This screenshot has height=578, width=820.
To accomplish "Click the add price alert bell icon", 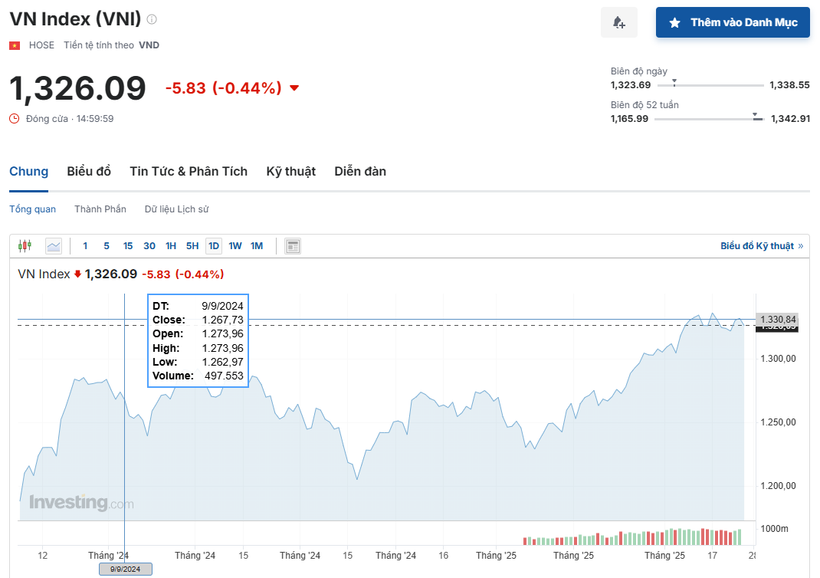I will click(619, 22).
